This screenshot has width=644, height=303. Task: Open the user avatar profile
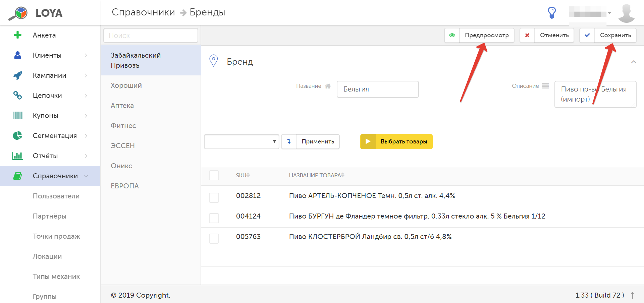(626, 13)
